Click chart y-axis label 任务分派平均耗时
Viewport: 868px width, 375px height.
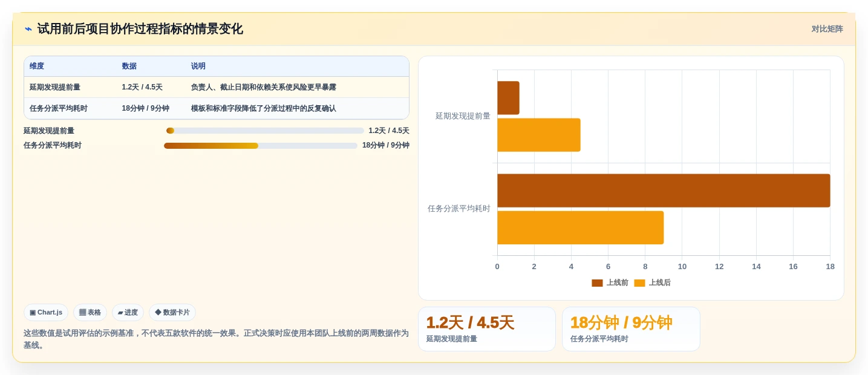(459, 209)
